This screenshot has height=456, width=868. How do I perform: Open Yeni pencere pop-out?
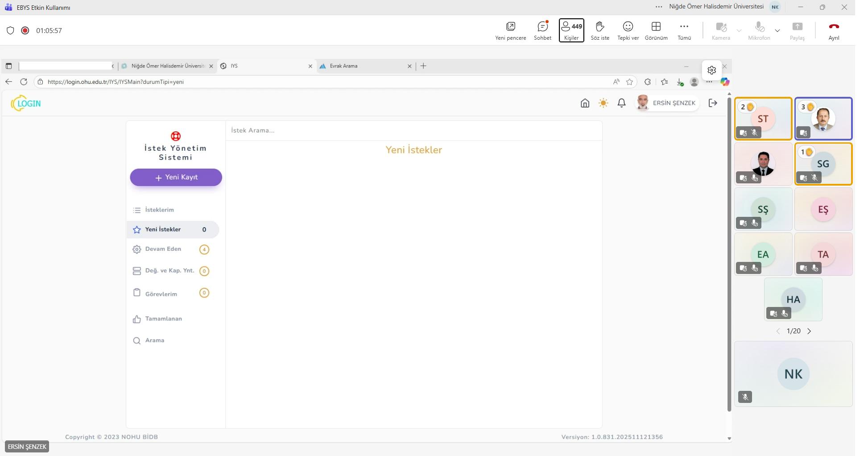[510, 30]
